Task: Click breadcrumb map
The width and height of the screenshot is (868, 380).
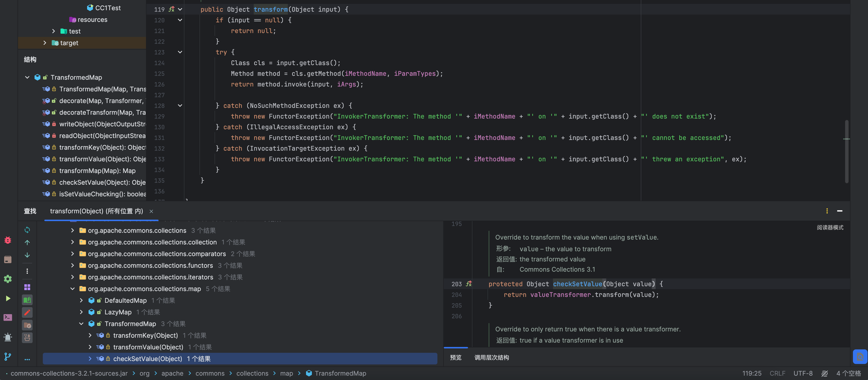Action: click(x=286, y=374)
